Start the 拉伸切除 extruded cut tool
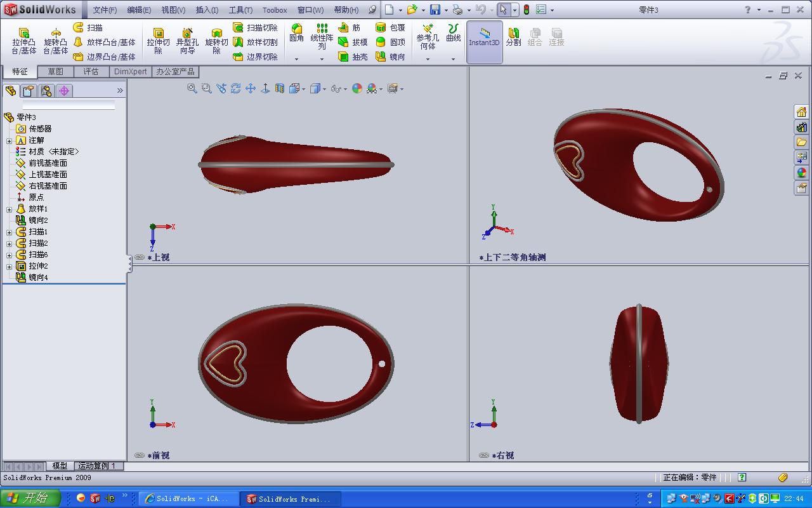Screen dimensions: 812x508 (x=158, y=41)
